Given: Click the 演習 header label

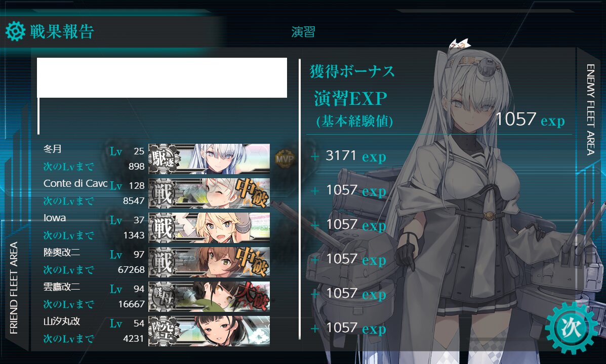Looking at the screenshot, I should click(x=303, y=32).
